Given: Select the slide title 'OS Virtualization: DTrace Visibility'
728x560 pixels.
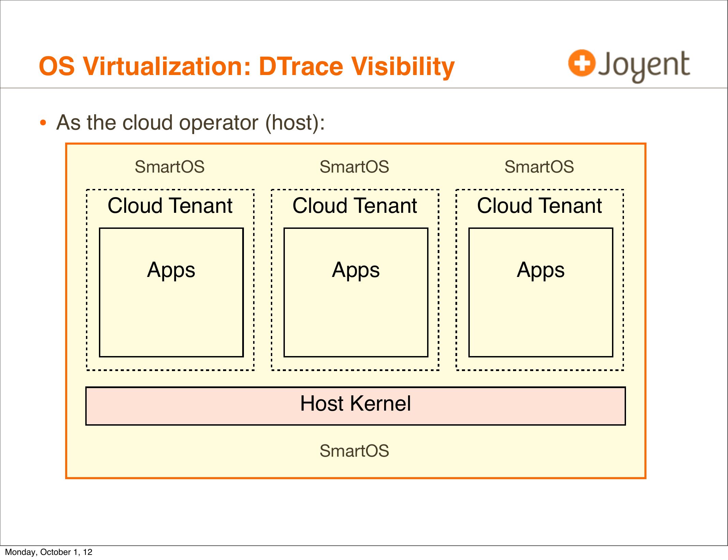Looking at the screenshot, I should coord(246,67).
